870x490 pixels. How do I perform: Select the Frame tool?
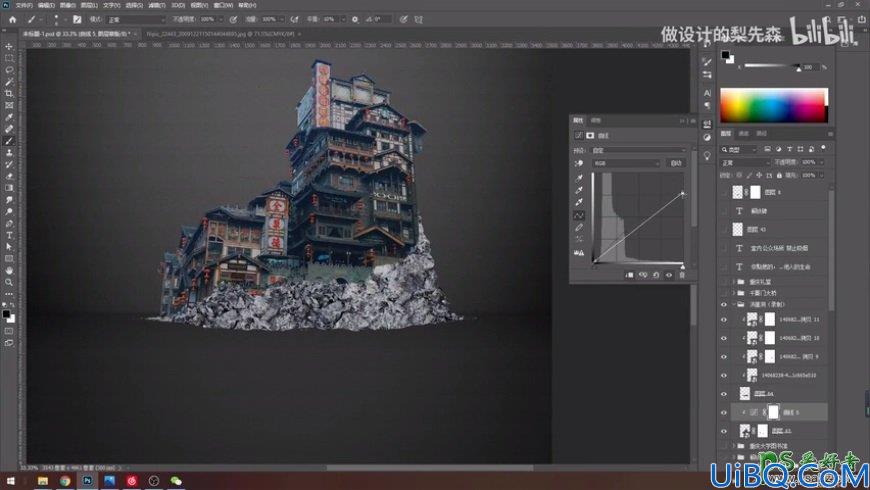pyautogui.click(x=9, y=105)
